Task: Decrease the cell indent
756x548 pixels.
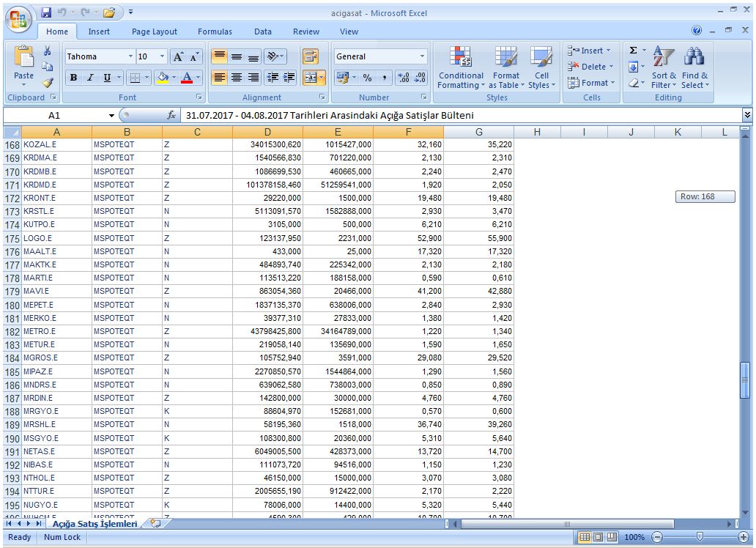Action: pos(273,77)
